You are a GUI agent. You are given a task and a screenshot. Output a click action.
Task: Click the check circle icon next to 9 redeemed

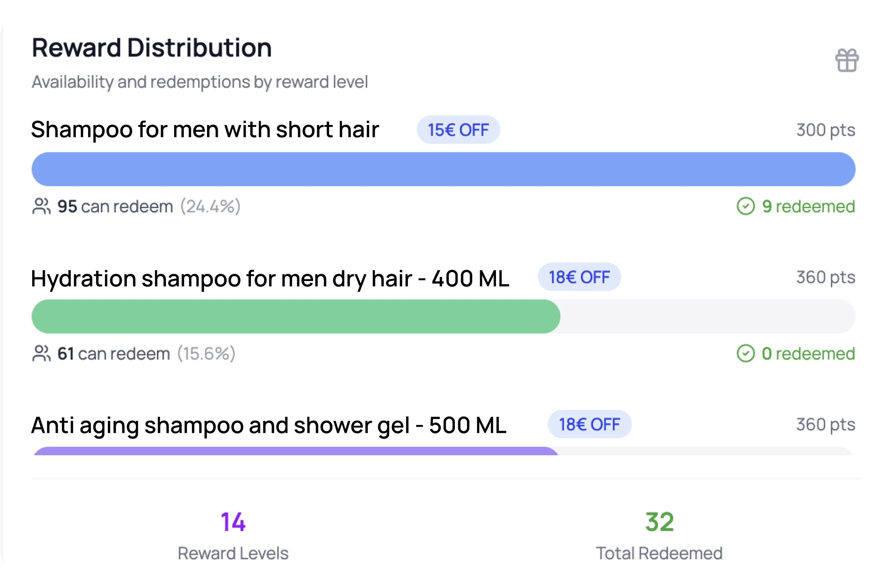[746, 206]
